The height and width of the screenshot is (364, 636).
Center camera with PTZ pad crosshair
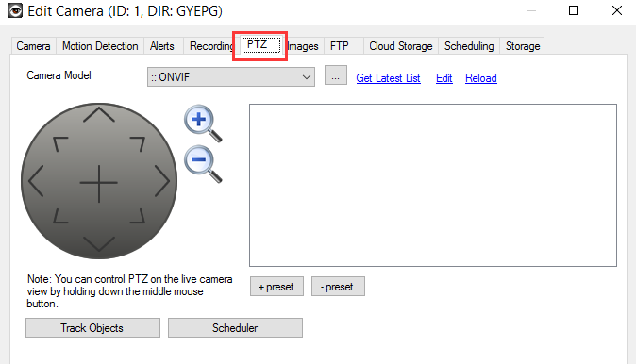[99, 183]
